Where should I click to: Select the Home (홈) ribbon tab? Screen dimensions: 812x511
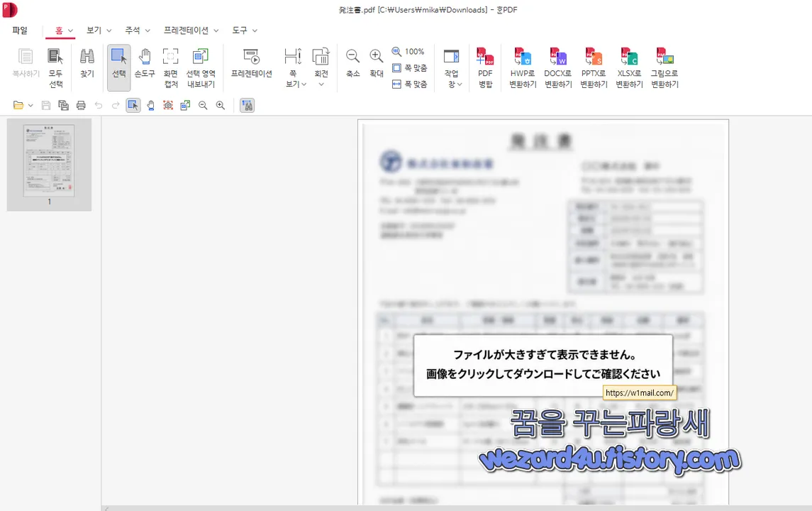(60, 31)
